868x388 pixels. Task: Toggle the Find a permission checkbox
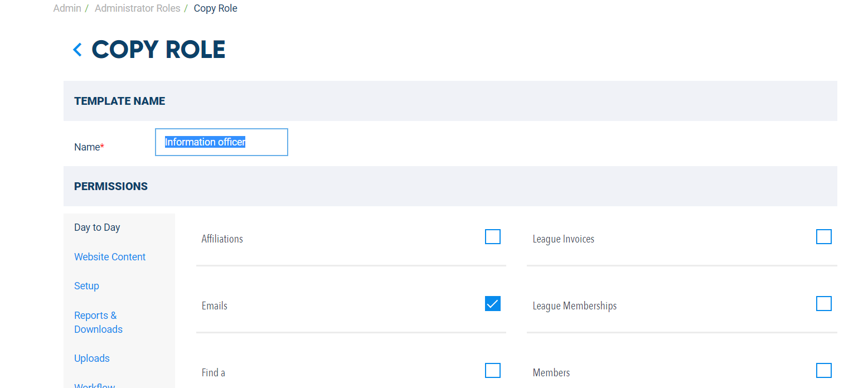point(493,371)
